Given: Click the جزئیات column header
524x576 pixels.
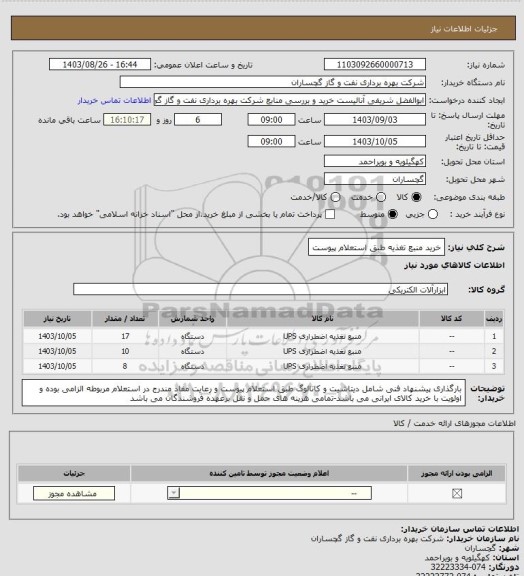Looking at the screenshot, I should 74,474.
